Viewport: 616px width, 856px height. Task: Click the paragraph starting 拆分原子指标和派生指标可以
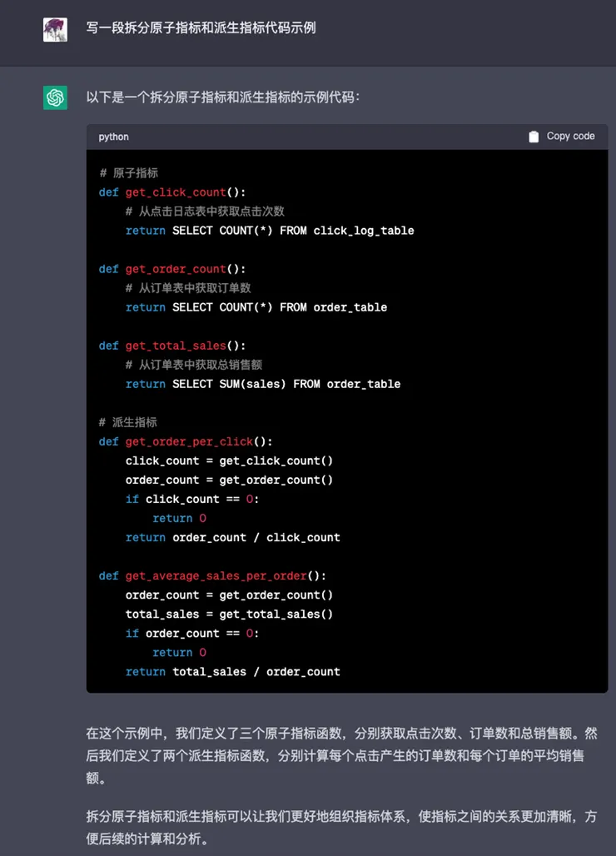point(341,827)
